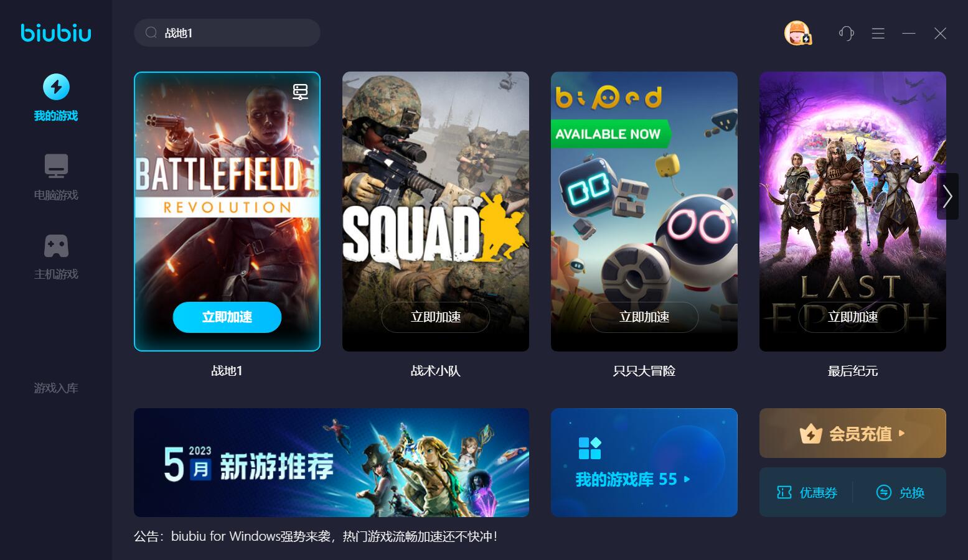The image size is (968, 560).
Task: Click the search magnifier icon
Action: coord(151,33)
